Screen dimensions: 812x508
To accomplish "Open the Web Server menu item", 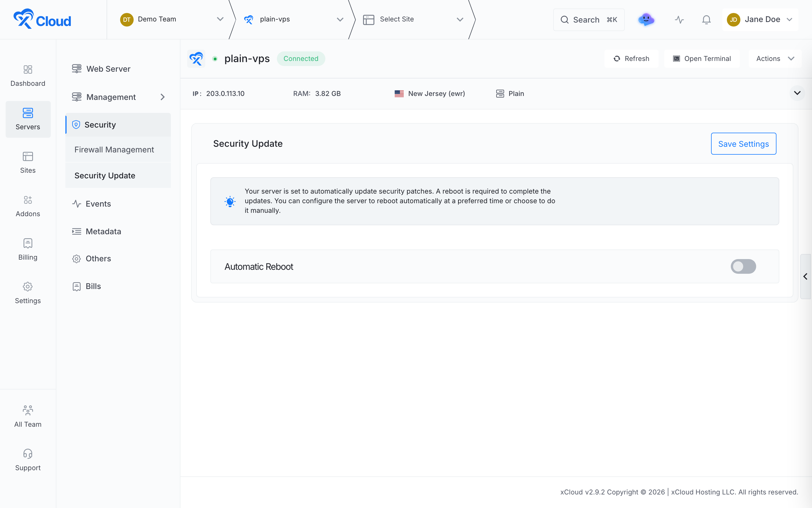I will [118, 69].
